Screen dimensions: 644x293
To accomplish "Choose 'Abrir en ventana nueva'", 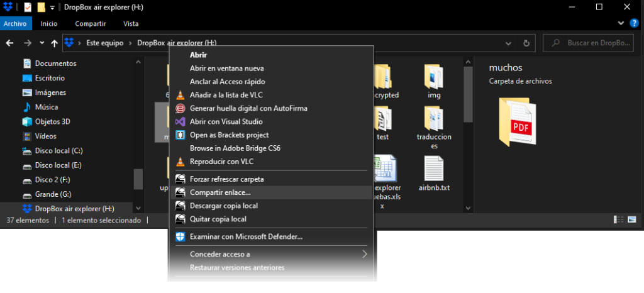I will (272, 69).
